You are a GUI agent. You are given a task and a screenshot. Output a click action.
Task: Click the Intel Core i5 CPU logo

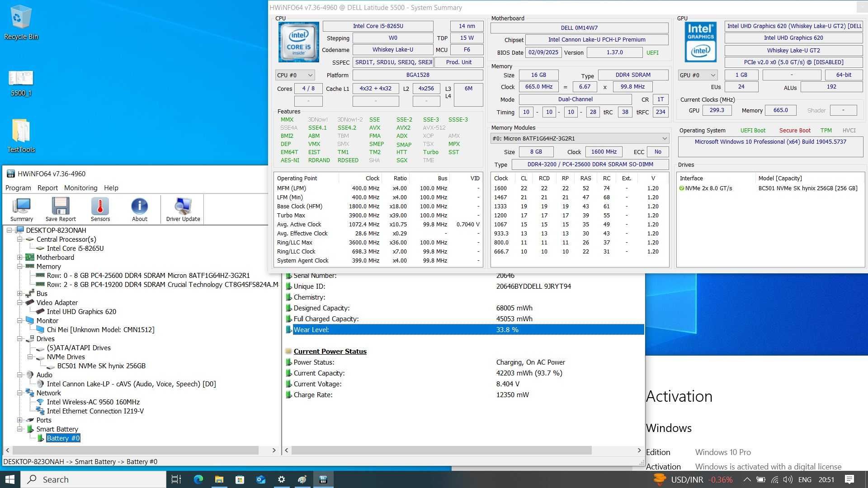[x=298, y=42]
